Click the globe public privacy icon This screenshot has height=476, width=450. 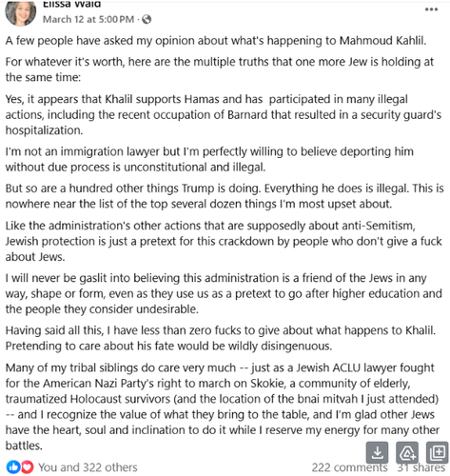147,20
